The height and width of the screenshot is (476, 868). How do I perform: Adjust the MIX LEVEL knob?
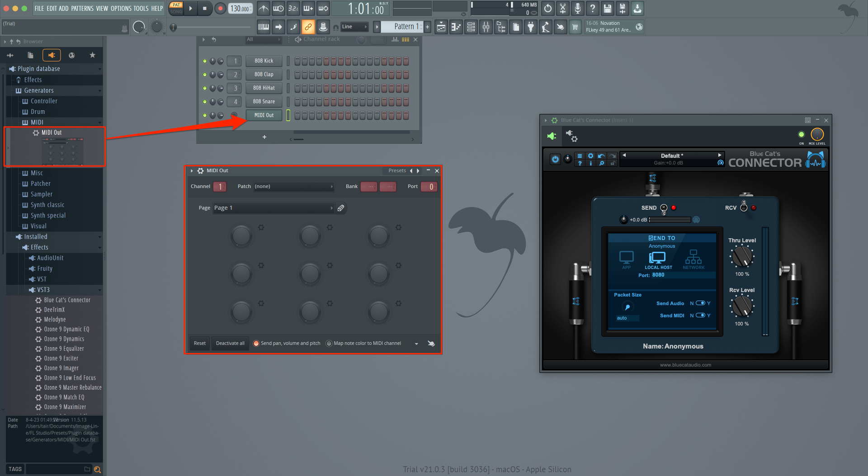coord(817,134)
